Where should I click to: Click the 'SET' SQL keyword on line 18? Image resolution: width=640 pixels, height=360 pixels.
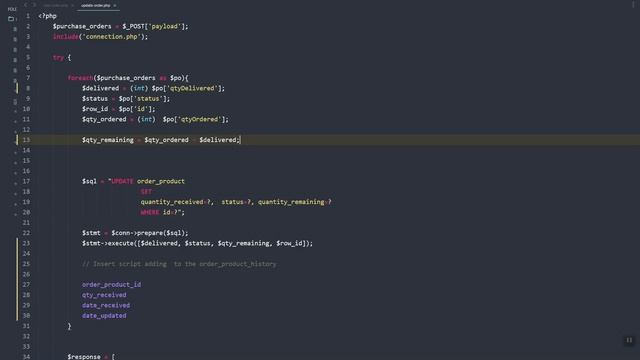(x=146, y=191)
